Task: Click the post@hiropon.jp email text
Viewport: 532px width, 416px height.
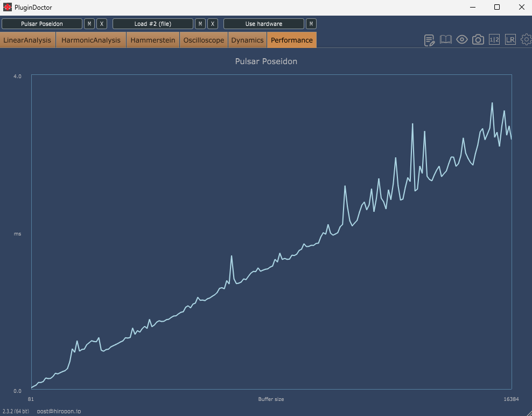Action: [x=59, y=411]
